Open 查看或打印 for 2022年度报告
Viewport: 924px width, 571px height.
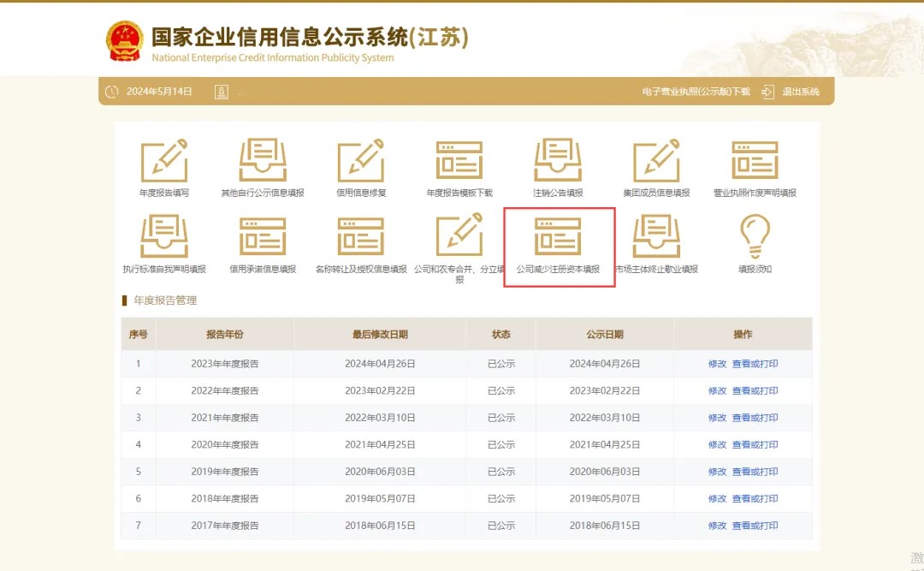point(755,391)
